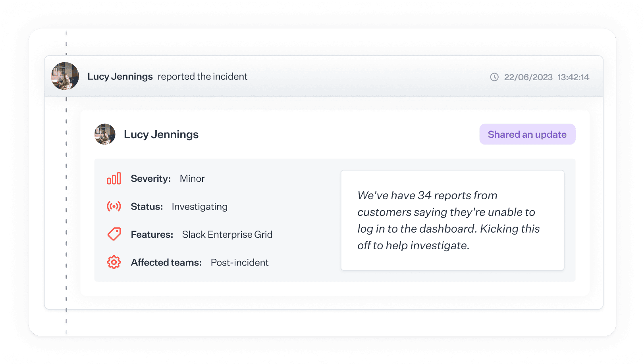This screenshot has height=364, width=644.
Task: Click the Slack Enterprise Grid feature link
Action: tap(227, 234)
